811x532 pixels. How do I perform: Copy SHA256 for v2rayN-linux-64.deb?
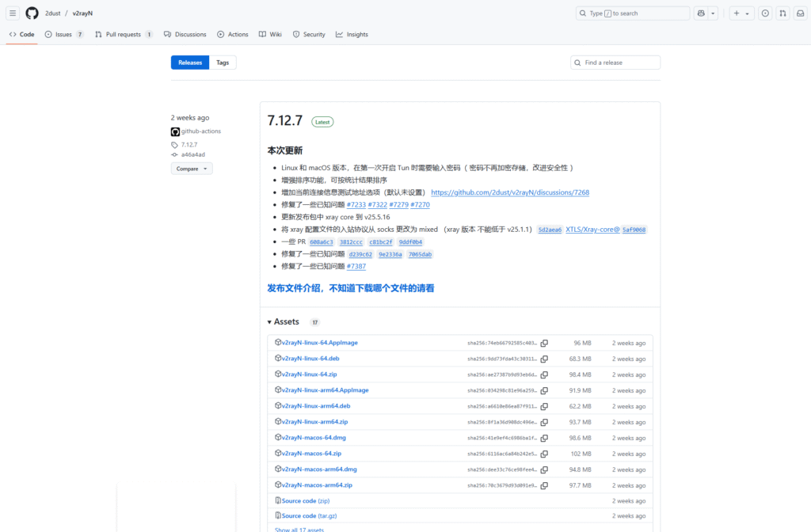tap(544, 359)
